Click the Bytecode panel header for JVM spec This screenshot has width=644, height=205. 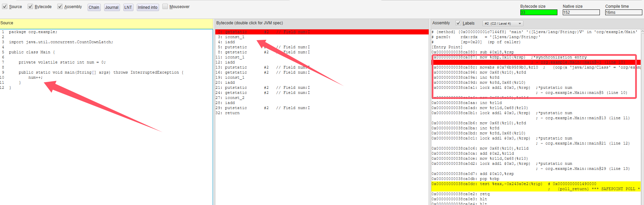click(249, 23)
